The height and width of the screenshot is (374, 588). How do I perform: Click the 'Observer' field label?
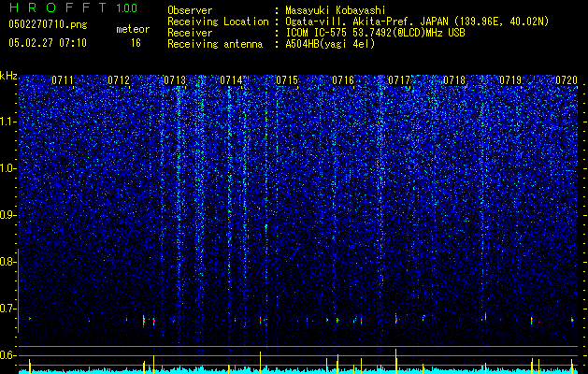click(190, 10)
